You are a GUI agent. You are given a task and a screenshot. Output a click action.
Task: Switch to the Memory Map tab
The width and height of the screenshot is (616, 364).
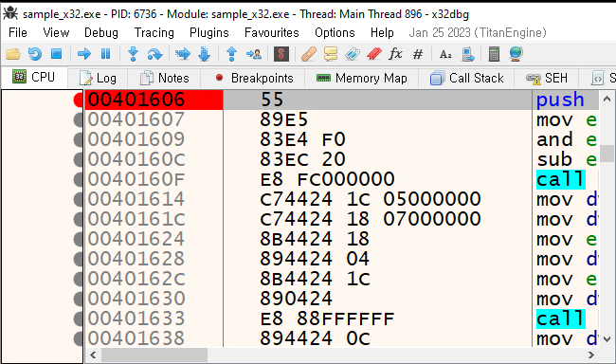[362, 79]
